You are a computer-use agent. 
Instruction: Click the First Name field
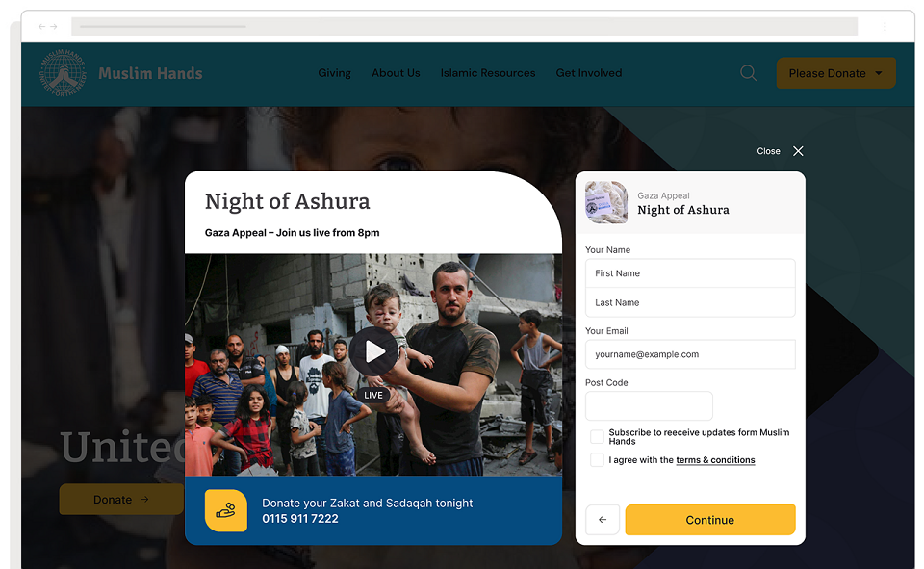coord(690,273)
